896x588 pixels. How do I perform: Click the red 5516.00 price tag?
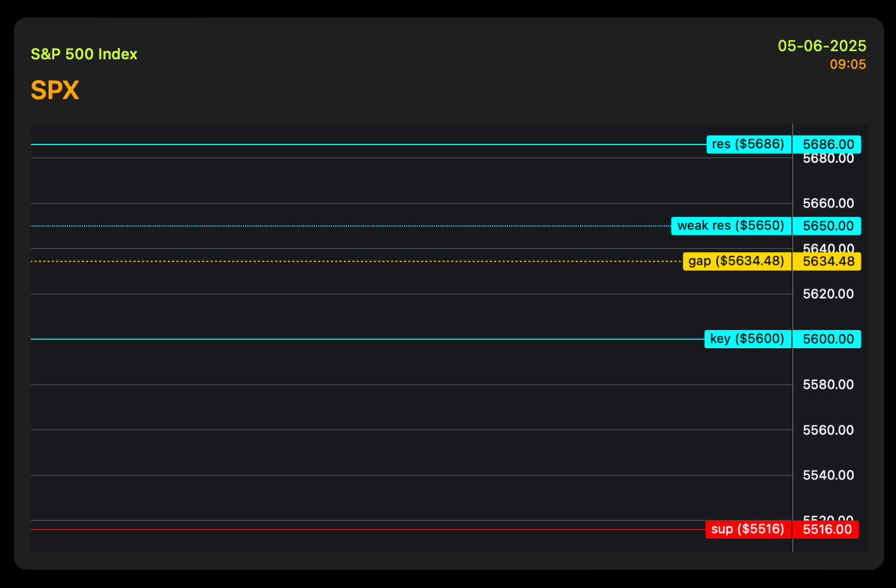(826, 529)
